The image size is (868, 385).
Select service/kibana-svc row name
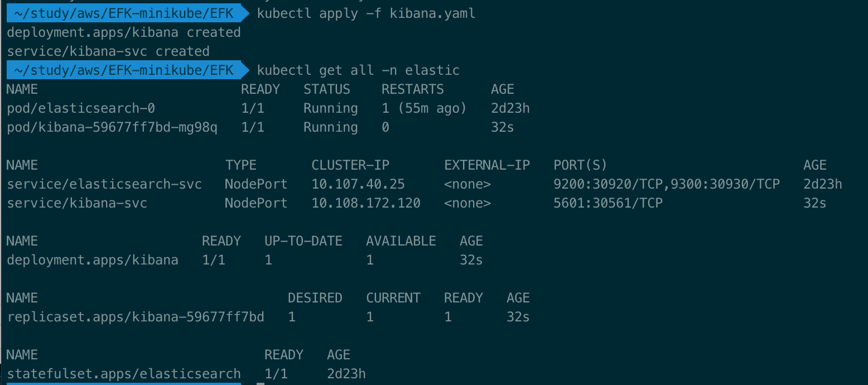point(77,203)
